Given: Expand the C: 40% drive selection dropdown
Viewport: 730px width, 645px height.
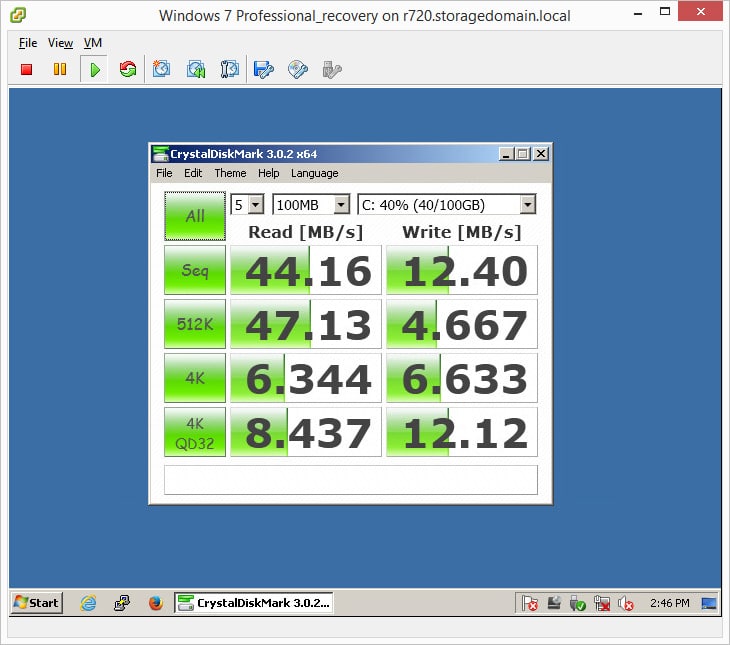Looking at the screenshot, I should click(x=527, y=204).
